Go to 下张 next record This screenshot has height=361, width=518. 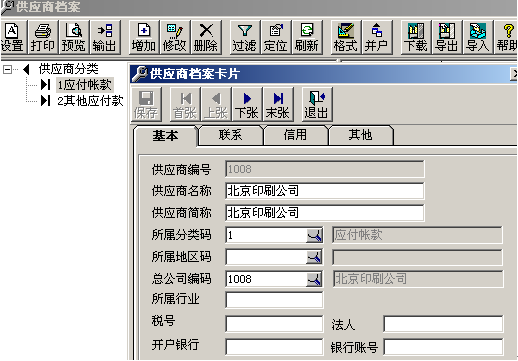247,104
